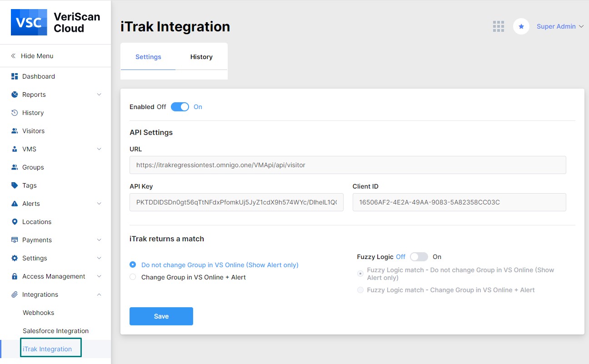Screen dimensions: 589x364
Task: Click the History clock icon in sidebar
Action: pos(15,113)
